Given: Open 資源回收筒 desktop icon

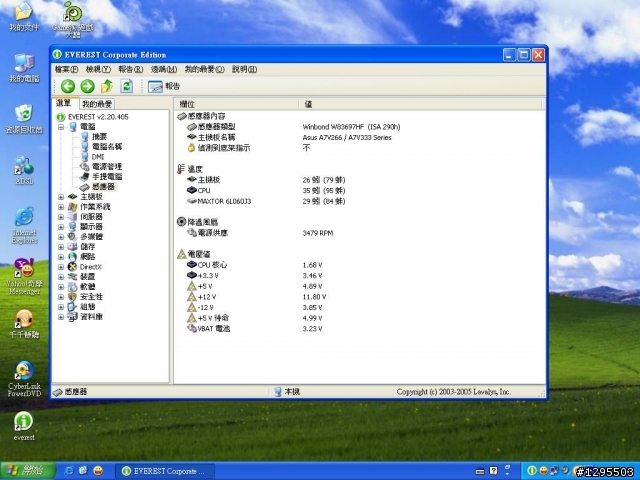Looking at the screenshot, I should click(24, 119).
